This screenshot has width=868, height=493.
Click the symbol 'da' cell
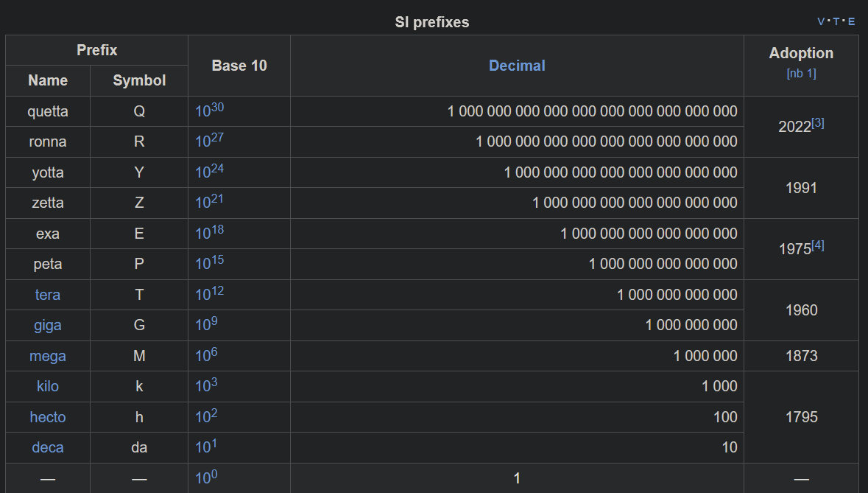pos(139,447)
